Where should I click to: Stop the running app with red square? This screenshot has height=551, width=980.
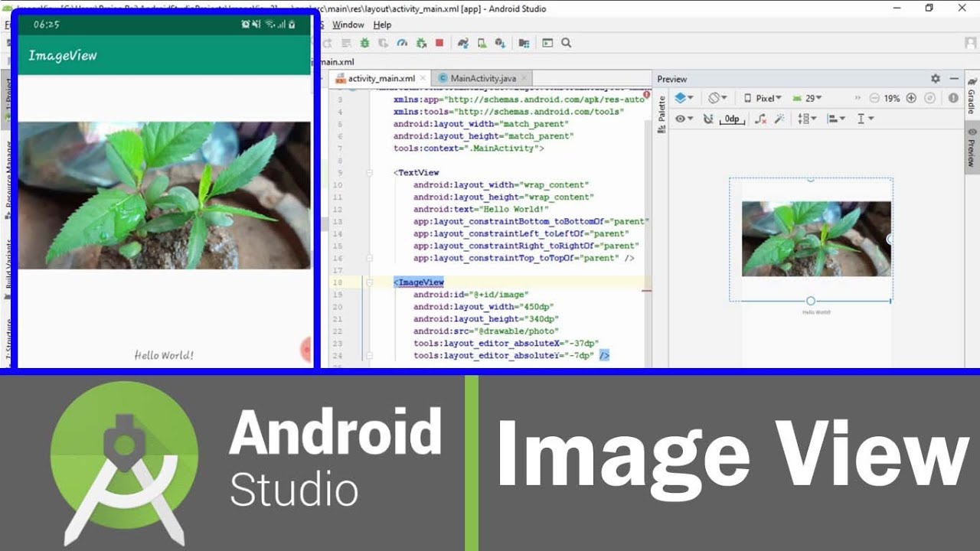(x=439, y=43)
